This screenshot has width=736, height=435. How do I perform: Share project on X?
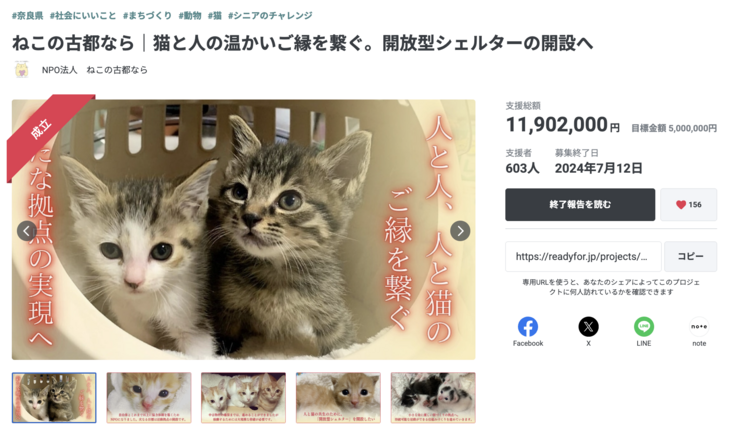coord(588,327)
